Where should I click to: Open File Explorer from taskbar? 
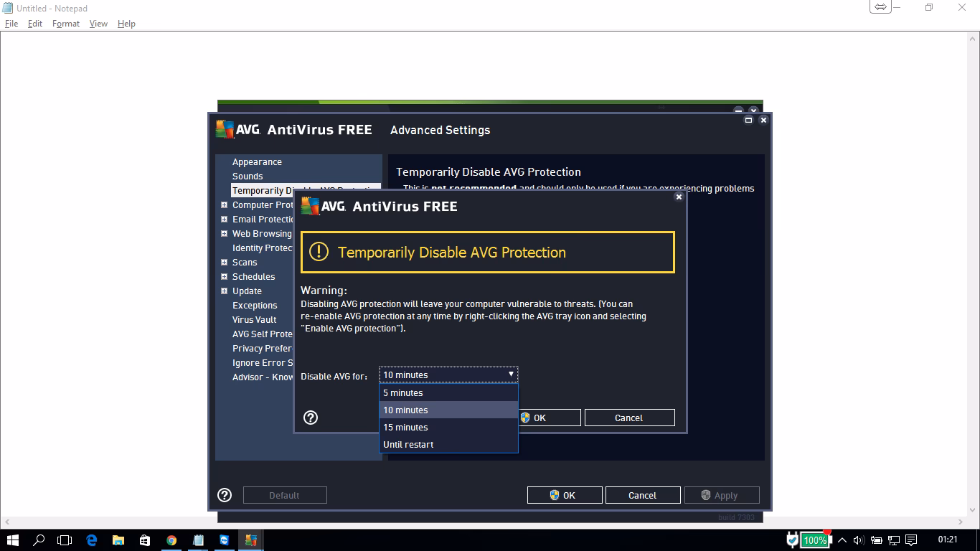[x=118, y=540]
